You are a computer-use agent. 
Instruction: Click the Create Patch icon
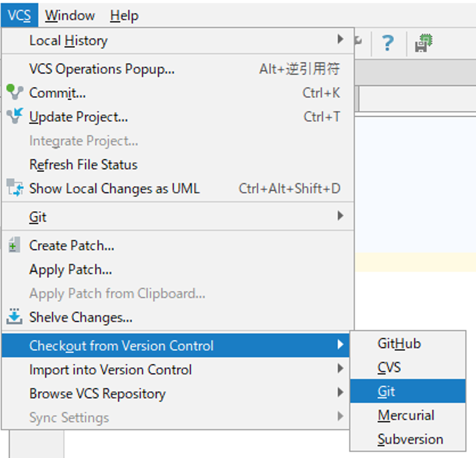coord(14,245)
